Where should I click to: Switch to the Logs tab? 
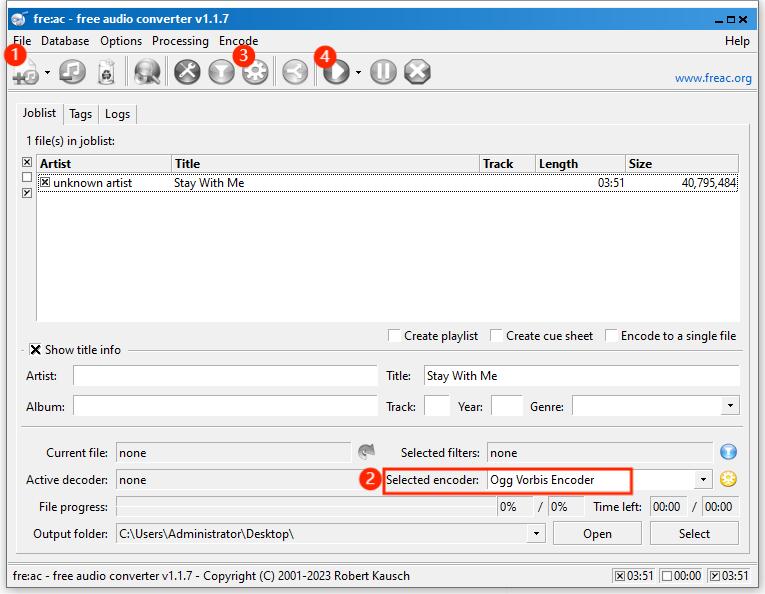(x=117, y=114)
